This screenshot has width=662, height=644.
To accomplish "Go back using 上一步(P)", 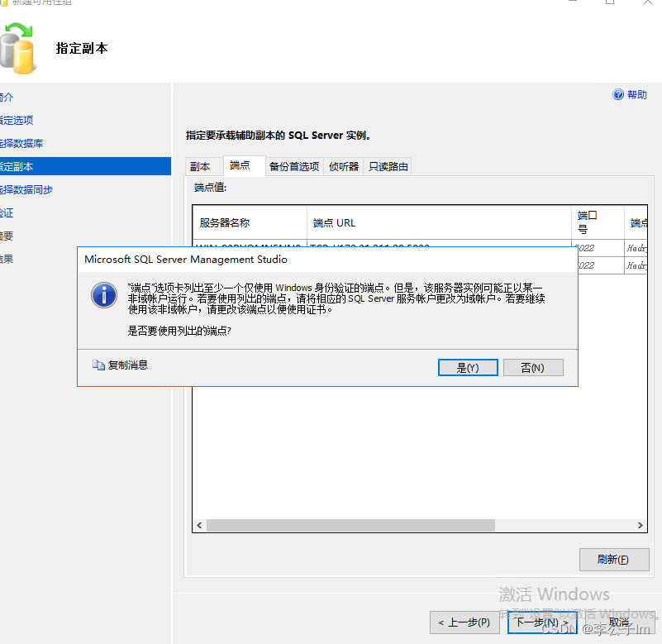I will tap(464, 622).
